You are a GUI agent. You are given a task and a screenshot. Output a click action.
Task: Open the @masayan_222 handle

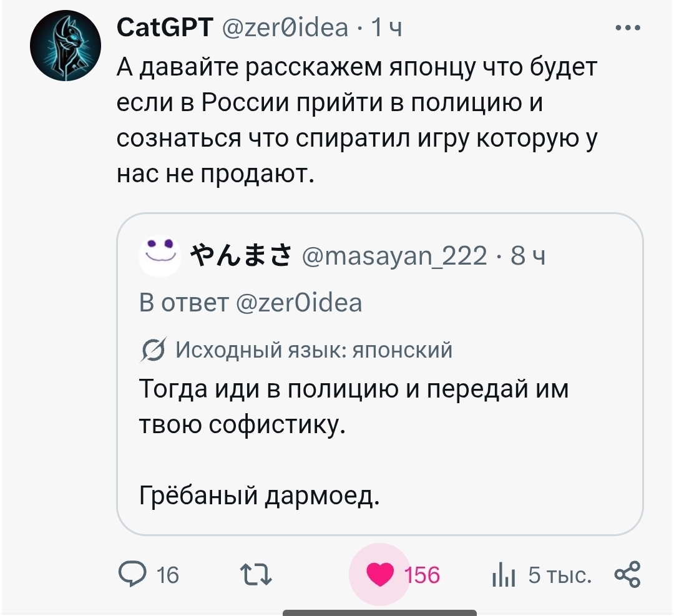point(394,255)
